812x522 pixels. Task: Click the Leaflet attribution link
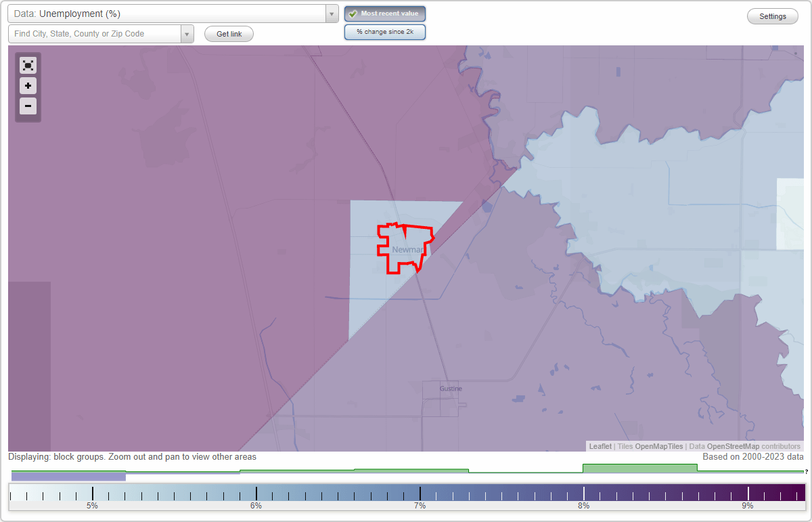(600, 446)
